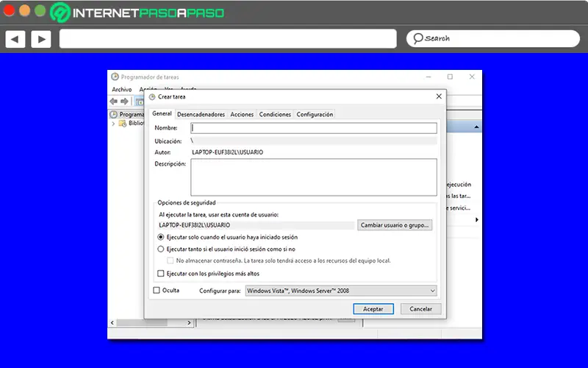The width and height of the screenshot is (588, 368).
Task: Expand the Biblioteca tree node
Action: (113, 123)
